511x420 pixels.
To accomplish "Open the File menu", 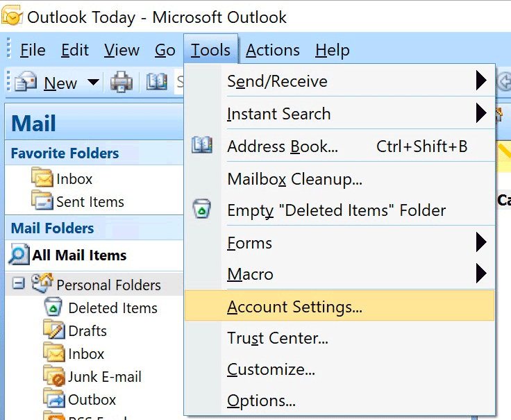I will (33, 50).
